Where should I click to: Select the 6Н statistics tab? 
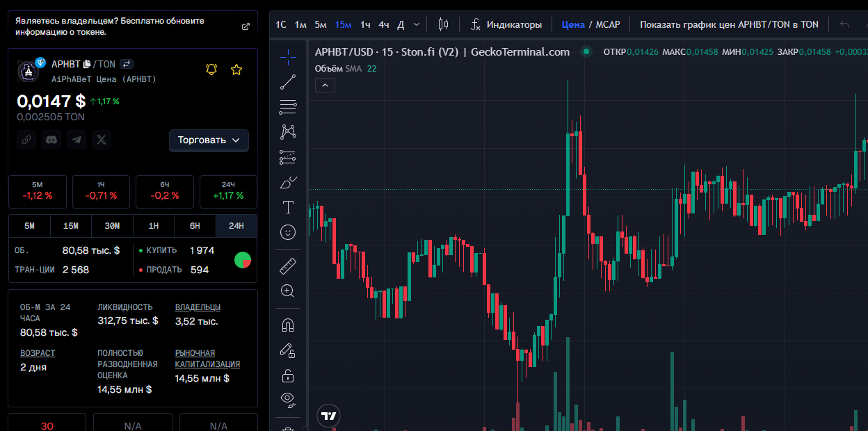coord(195,226)
